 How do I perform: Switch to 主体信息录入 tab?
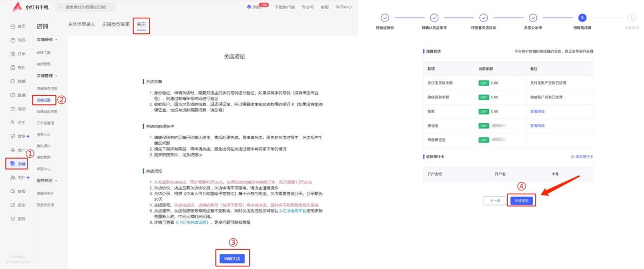click(81, 24)
